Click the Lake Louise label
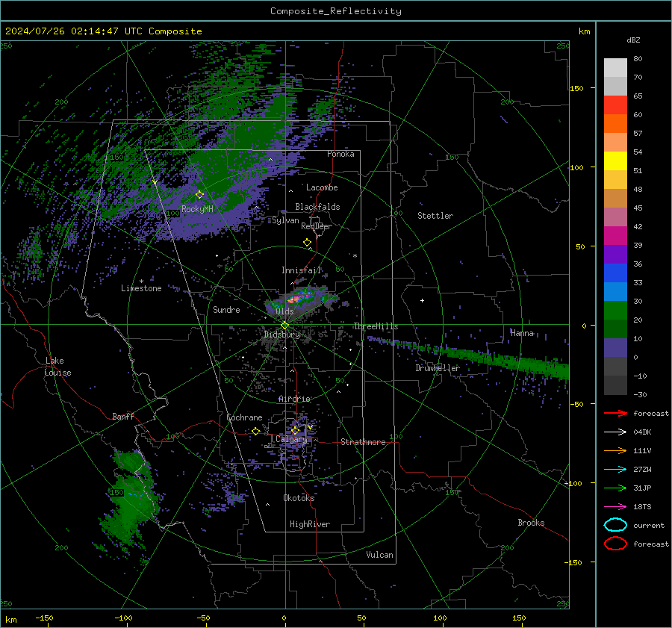 click(57, 367)
